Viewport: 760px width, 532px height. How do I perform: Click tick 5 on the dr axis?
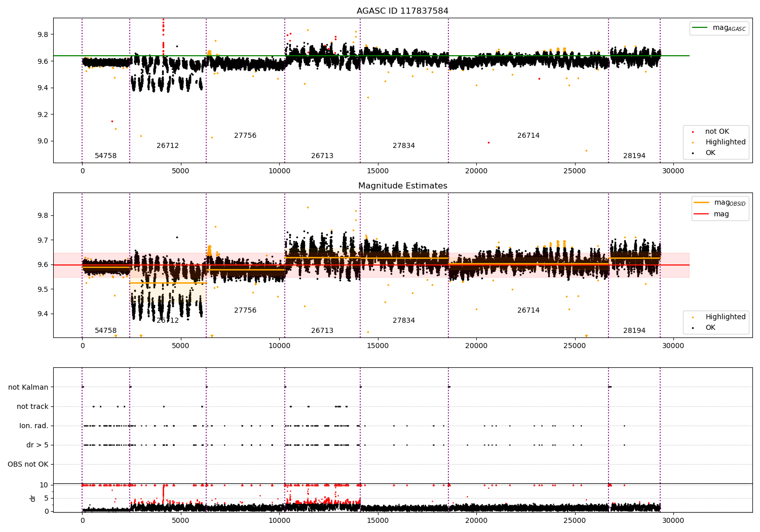[47, 499]
